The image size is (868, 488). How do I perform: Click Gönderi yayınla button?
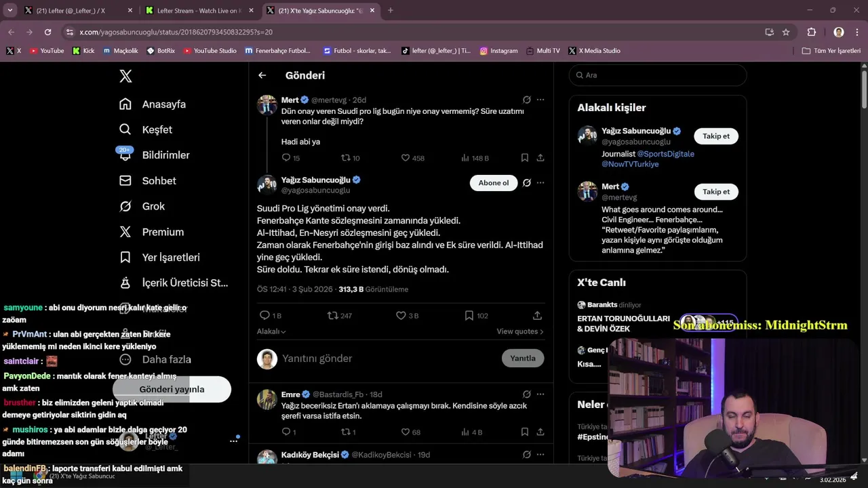click(172, 389)
